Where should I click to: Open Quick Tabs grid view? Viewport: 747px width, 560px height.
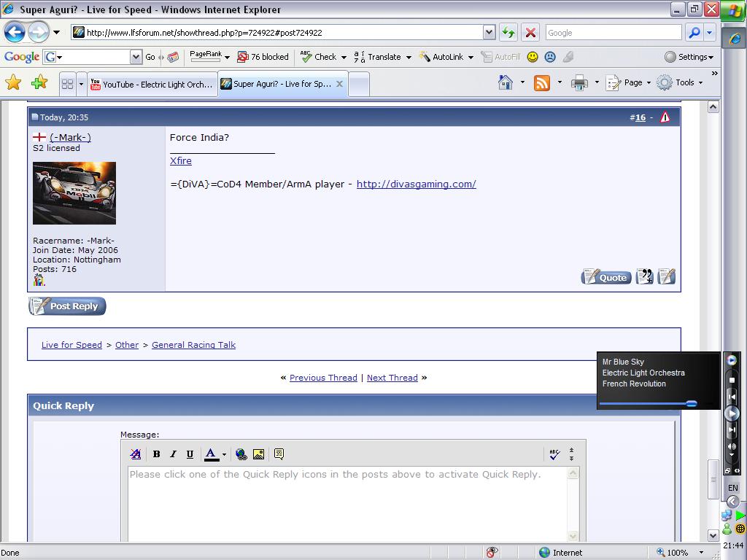coord(68,85)
